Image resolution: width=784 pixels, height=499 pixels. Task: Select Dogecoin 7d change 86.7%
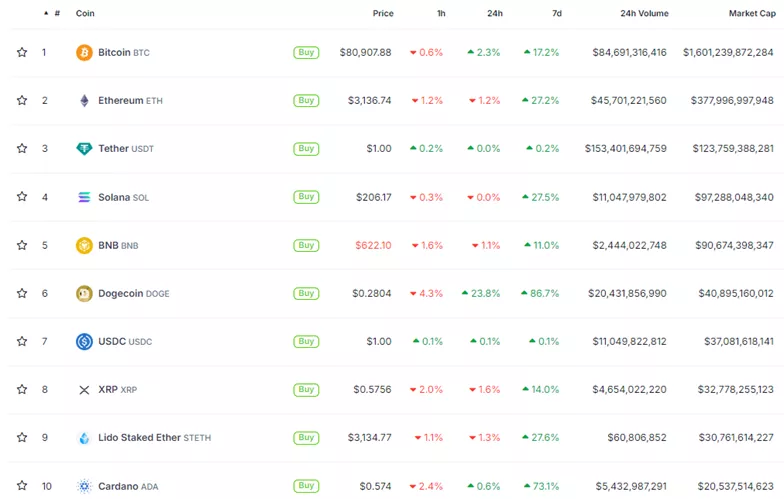[x=540, y=294]
